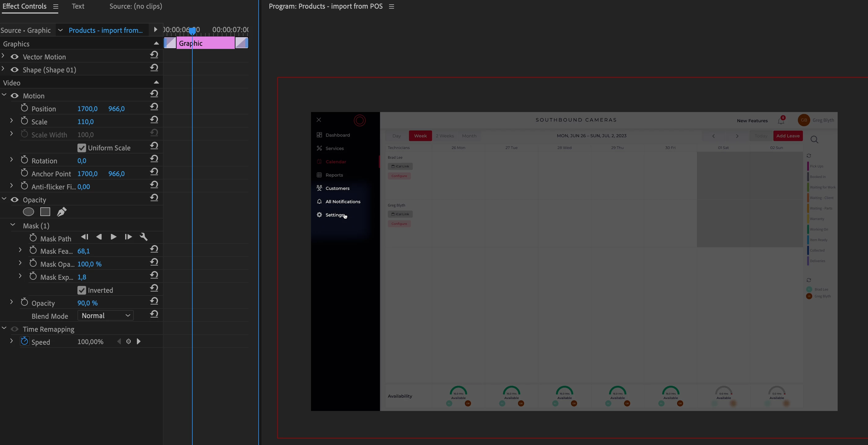
Task: Select the rectangle mask tool under Opacity
Action: (45, 212)
